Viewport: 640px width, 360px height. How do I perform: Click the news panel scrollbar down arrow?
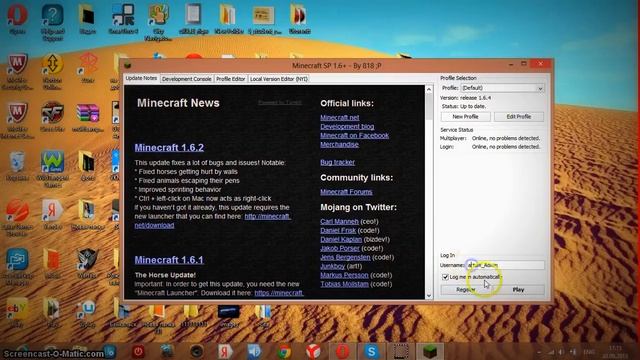pyautogui.click(x=429, y=296)
